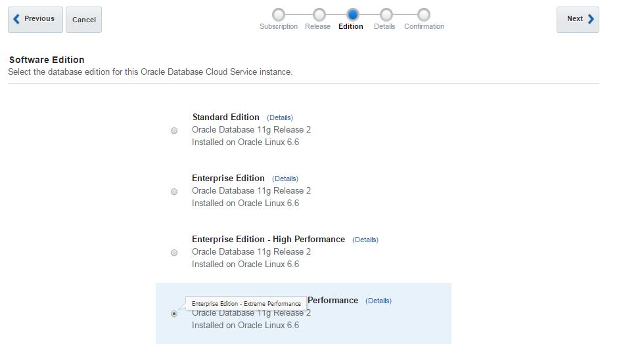644x359 pixels.
Task: Open Details link for Standard Edition
Action: point(280,117)
